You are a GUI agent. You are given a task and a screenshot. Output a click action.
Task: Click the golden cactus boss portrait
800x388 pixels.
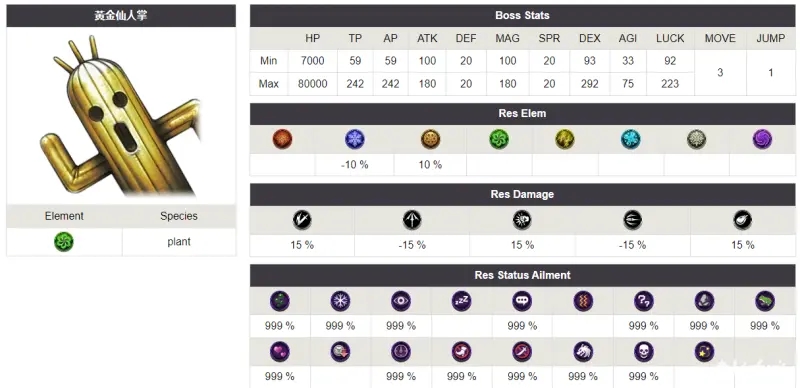point(121,116)
